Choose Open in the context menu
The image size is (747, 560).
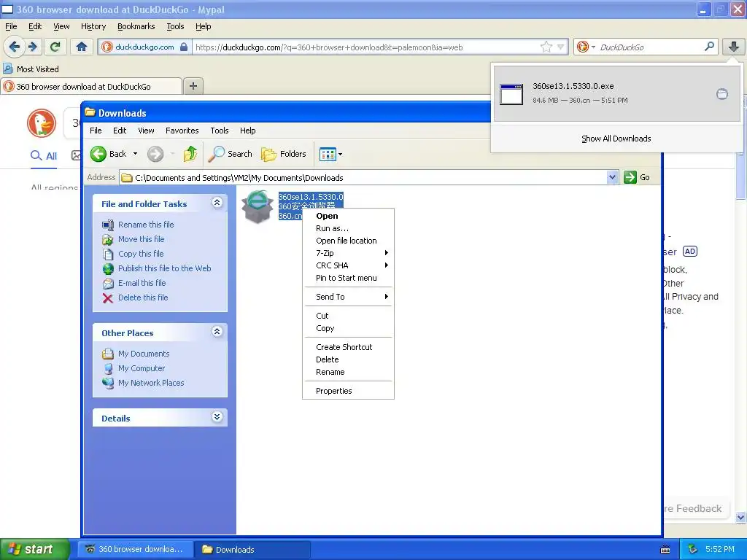[348, 216]
